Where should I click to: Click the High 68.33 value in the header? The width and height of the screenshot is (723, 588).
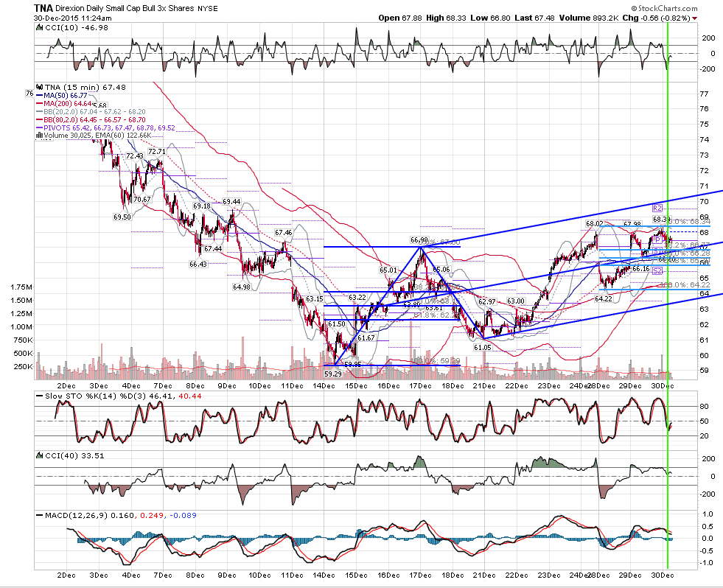(447, 18)
